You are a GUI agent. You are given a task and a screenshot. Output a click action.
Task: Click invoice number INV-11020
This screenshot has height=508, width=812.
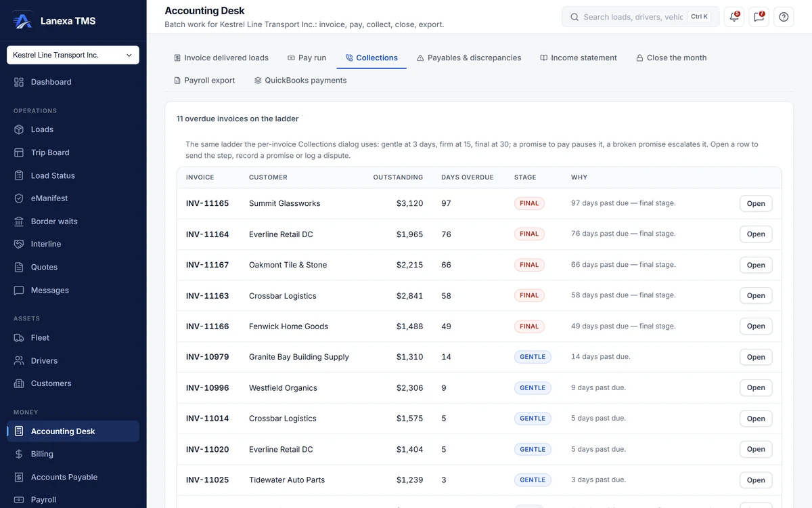[208, 449]
